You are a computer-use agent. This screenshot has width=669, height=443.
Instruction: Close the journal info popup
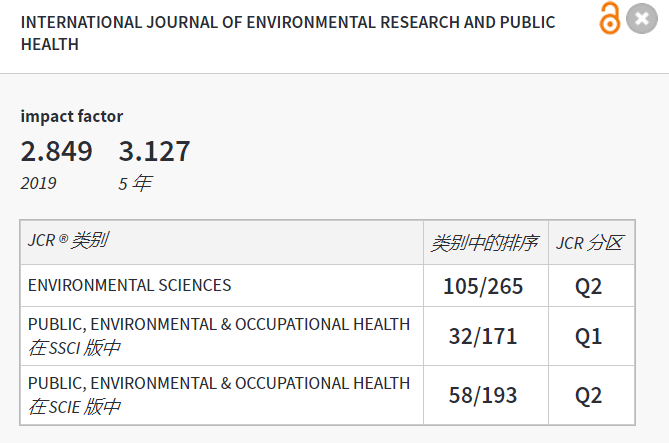coord(641,19)
